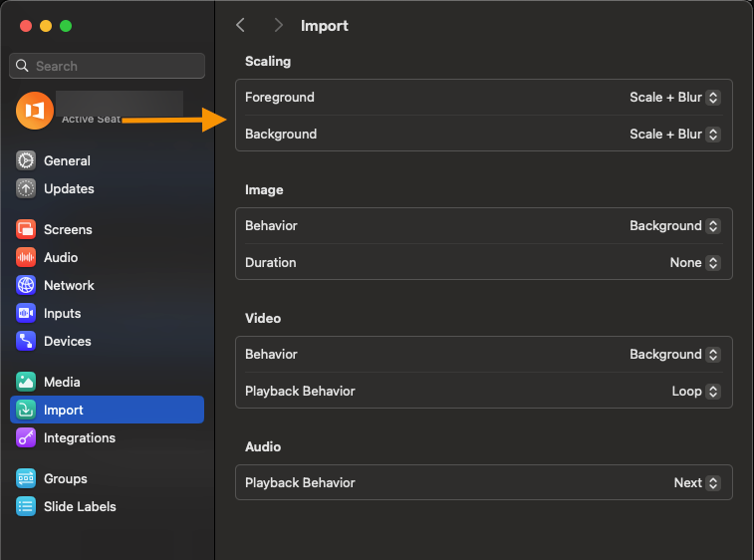Click the Audio section heading in pane
The height and width of the screenshot is (560, 754).
263,447
